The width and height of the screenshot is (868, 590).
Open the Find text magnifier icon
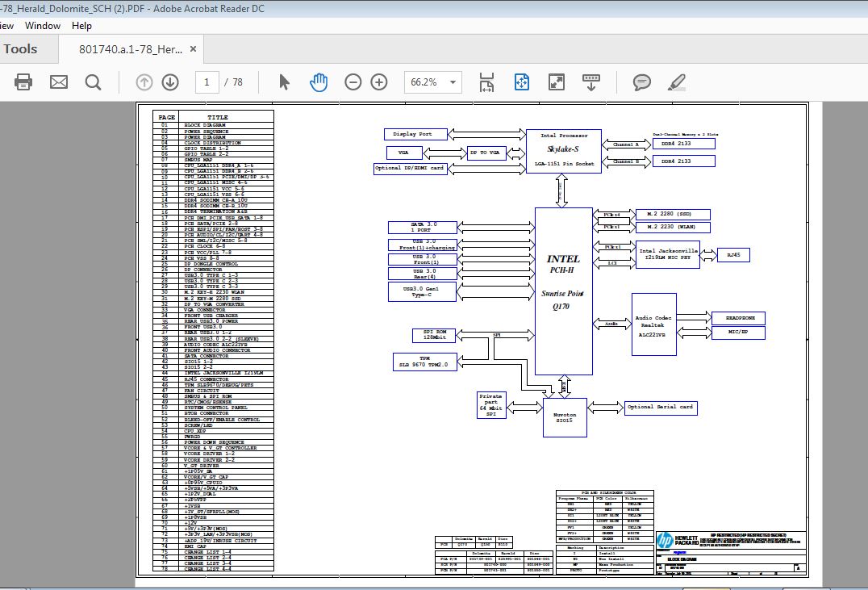(93, 82)
